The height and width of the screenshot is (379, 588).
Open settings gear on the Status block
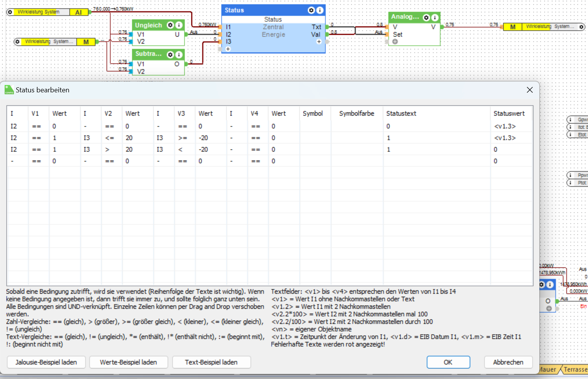tap(311, 10)
